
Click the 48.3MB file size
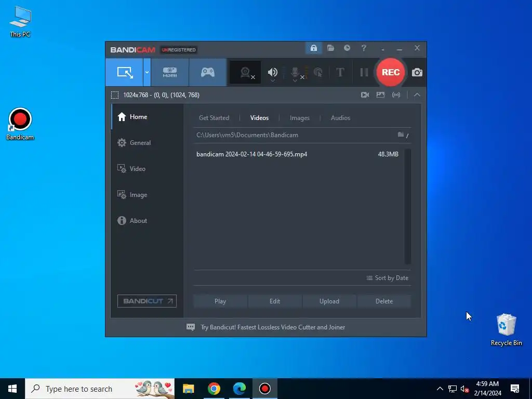point(388,154)
